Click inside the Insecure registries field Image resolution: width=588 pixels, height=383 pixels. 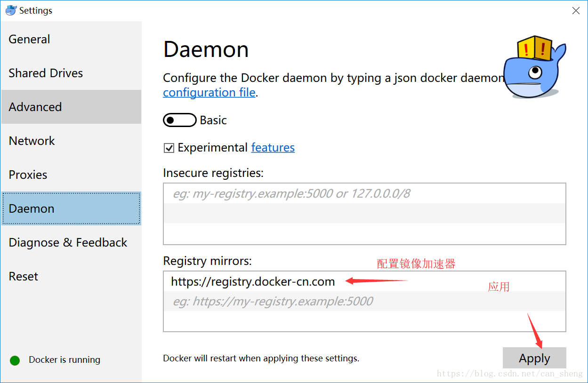click(364, 214)
